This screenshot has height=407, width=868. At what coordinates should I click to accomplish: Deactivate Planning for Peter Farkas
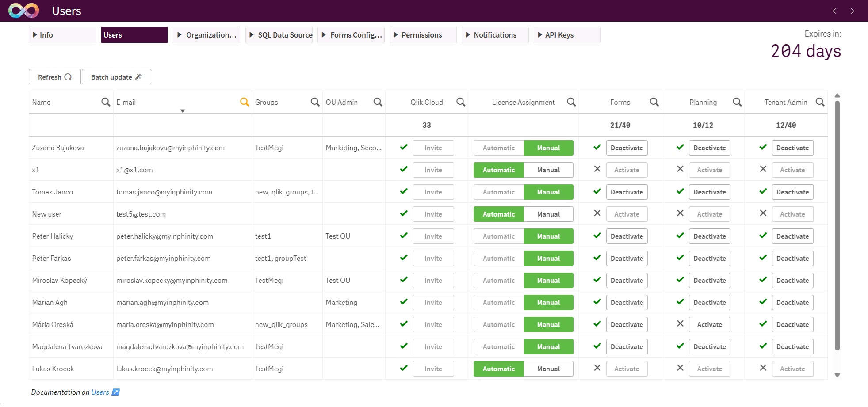(709, 259)
